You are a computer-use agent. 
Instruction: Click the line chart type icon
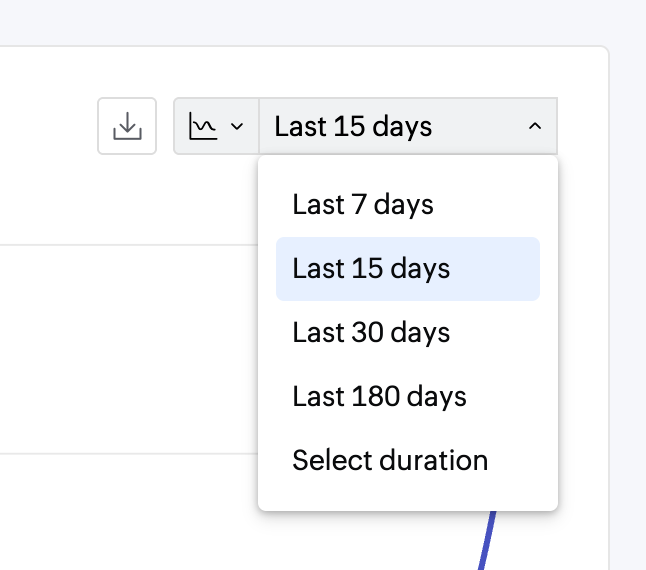coord(203,127)
